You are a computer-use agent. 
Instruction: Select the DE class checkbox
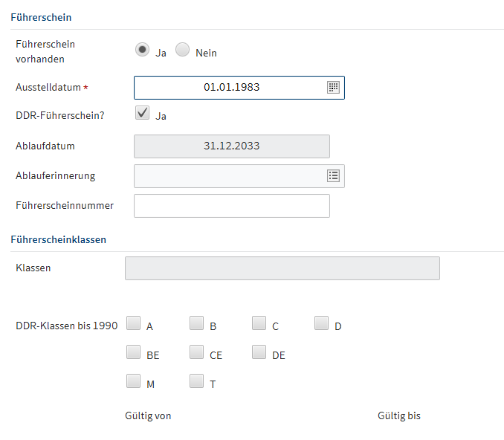tap(259, 352)
